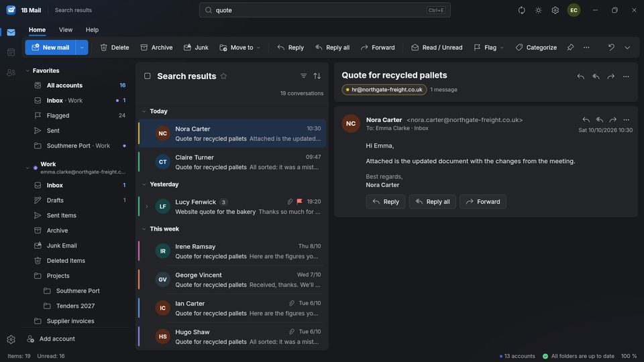
Task: Toggle Read / Unread status
Action: click(437, 48)
